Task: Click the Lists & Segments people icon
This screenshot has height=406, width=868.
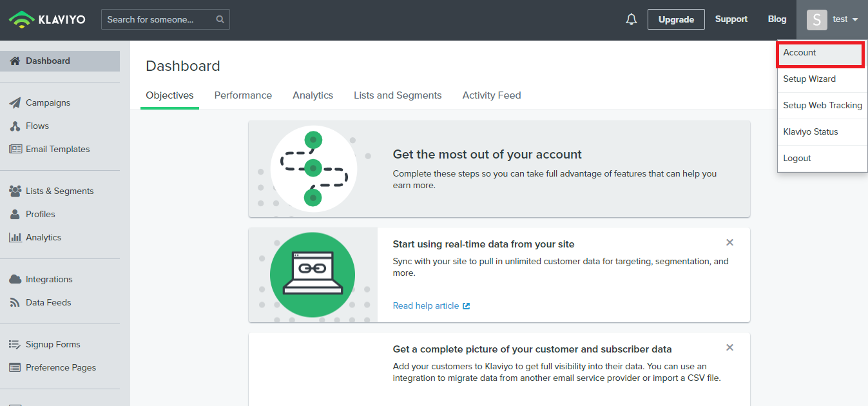Action: [15, 191]
